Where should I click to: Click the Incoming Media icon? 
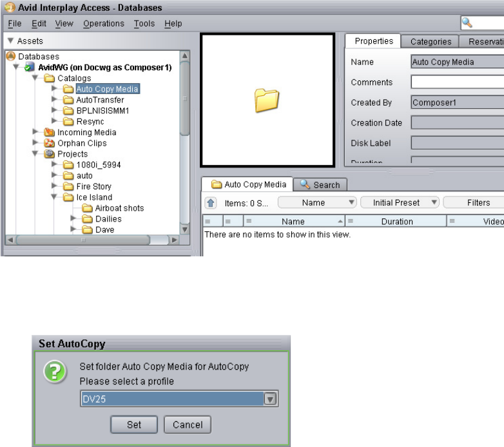[x=49, y=132]
